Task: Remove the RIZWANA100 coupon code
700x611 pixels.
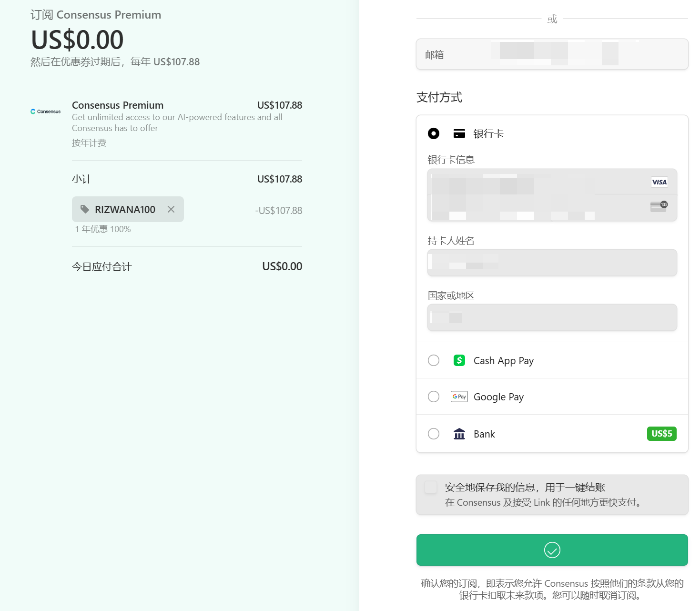Action: [171, 209]
